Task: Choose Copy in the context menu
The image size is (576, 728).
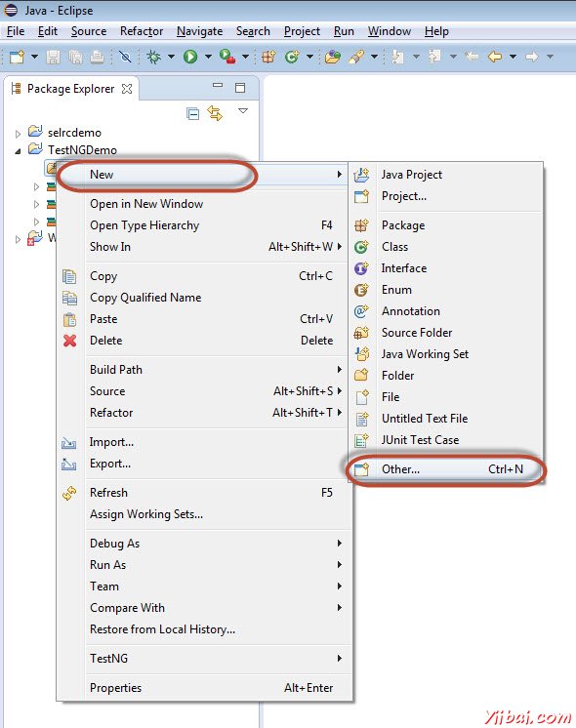Action: point(204,276)
